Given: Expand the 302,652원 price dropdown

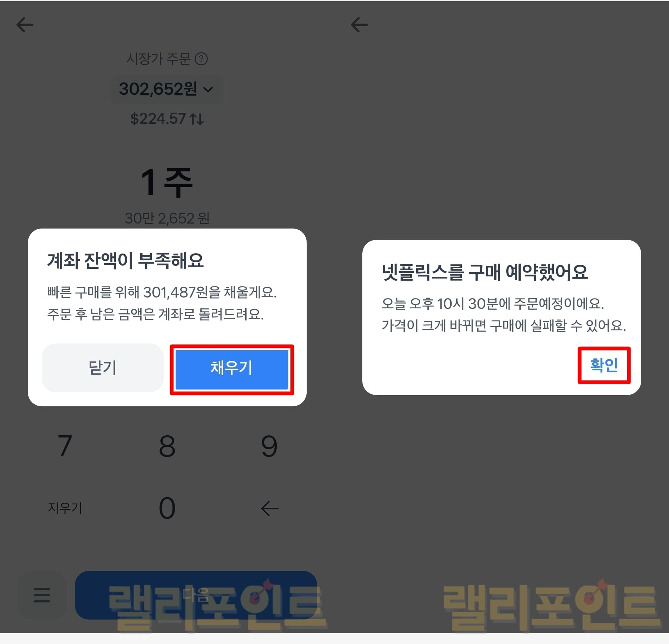Looking at the screenshot, I should point(167,89).
